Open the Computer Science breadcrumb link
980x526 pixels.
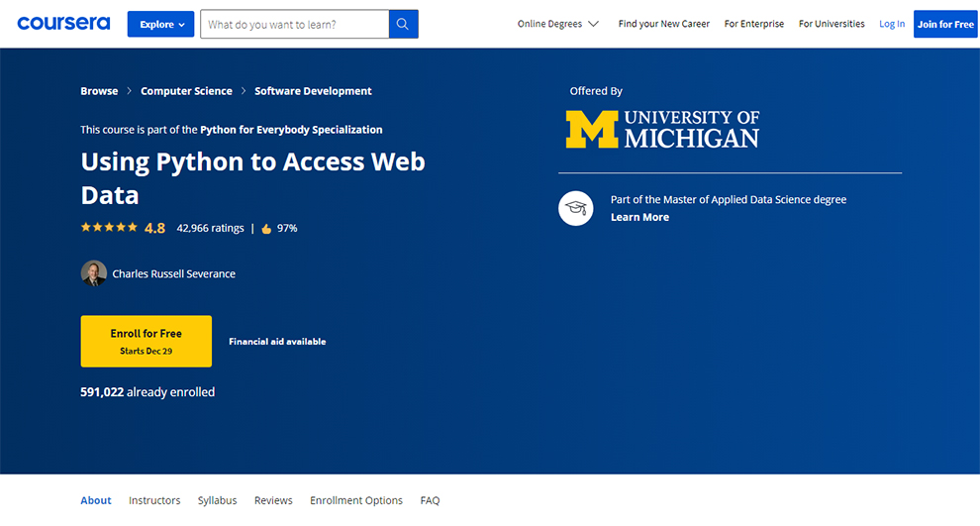tap(186, 91)
